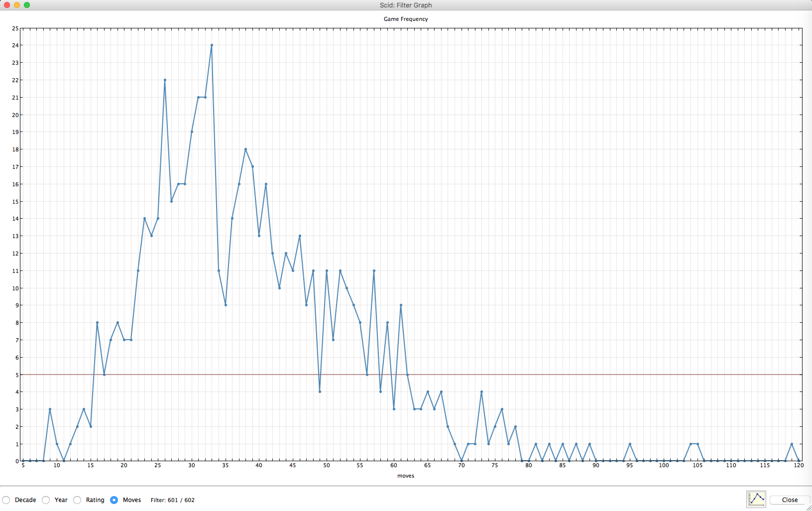Select the Year radio button
This screenshot has height=511, width=812.
click(46, 500)
